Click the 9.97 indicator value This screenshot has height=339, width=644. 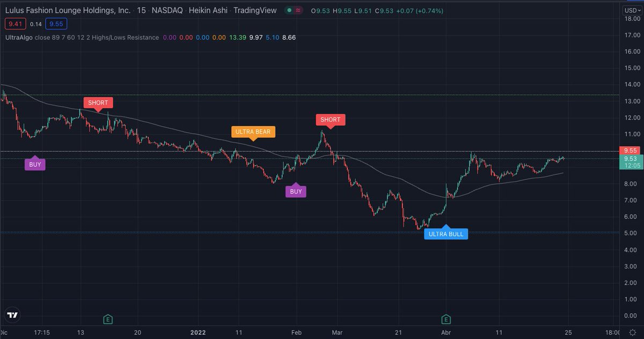click(x=256, y=38)
